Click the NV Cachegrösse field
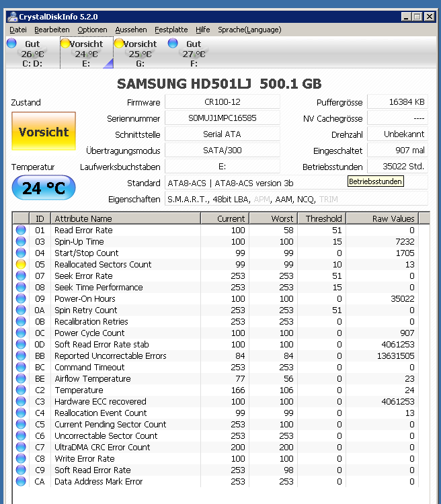 click(x=397, y=118)
